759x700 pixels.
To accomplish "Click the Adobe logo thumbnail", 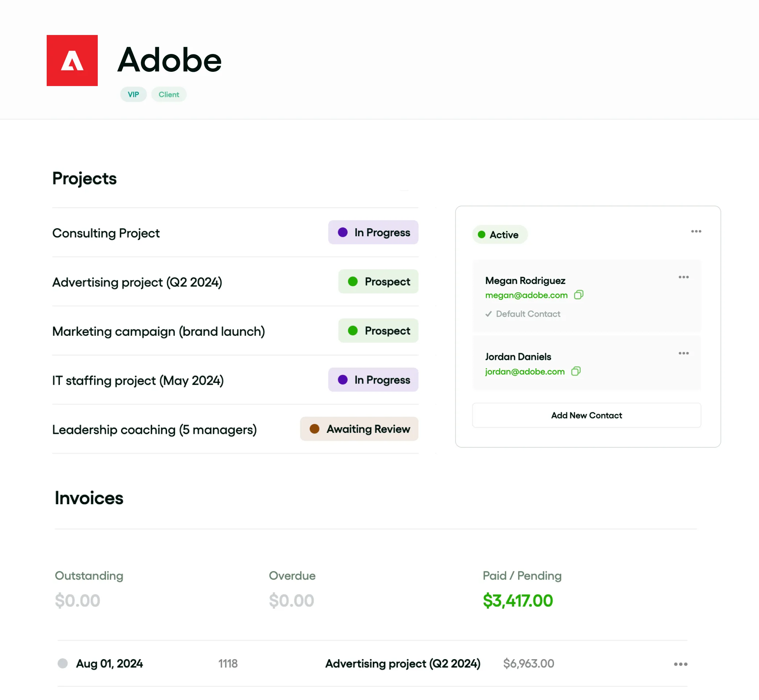I will (x=72, y=61).
